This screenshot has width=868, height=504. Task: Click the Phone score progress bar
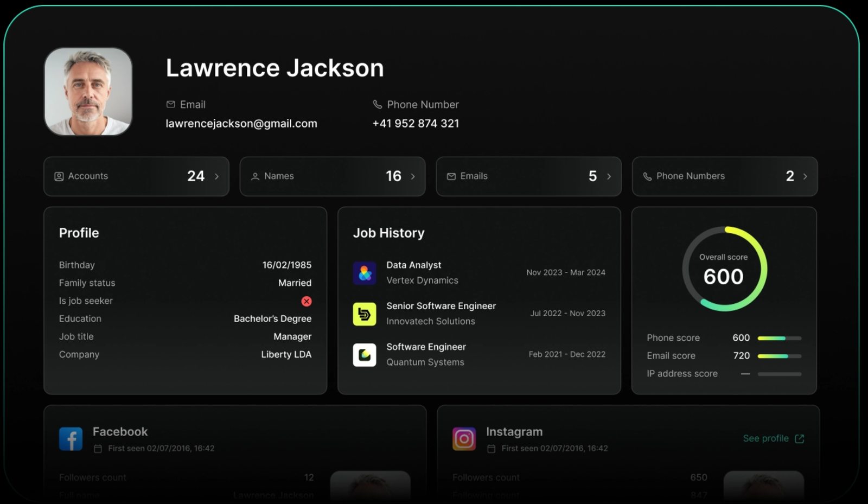[779, 338]
